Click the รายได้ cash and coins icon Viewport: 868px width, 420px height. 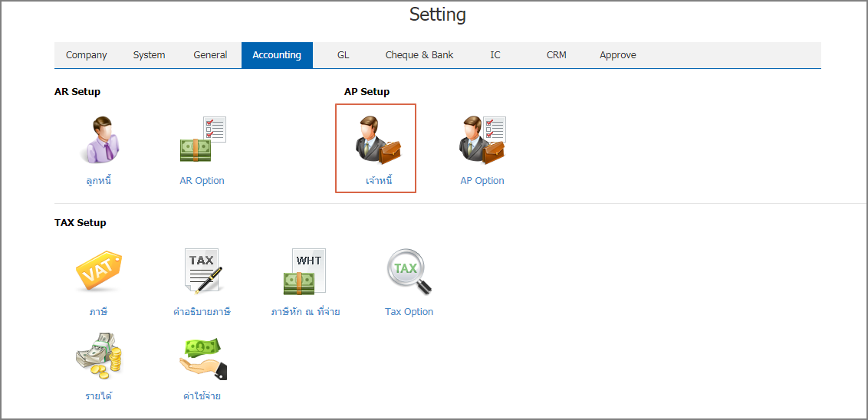98,356
